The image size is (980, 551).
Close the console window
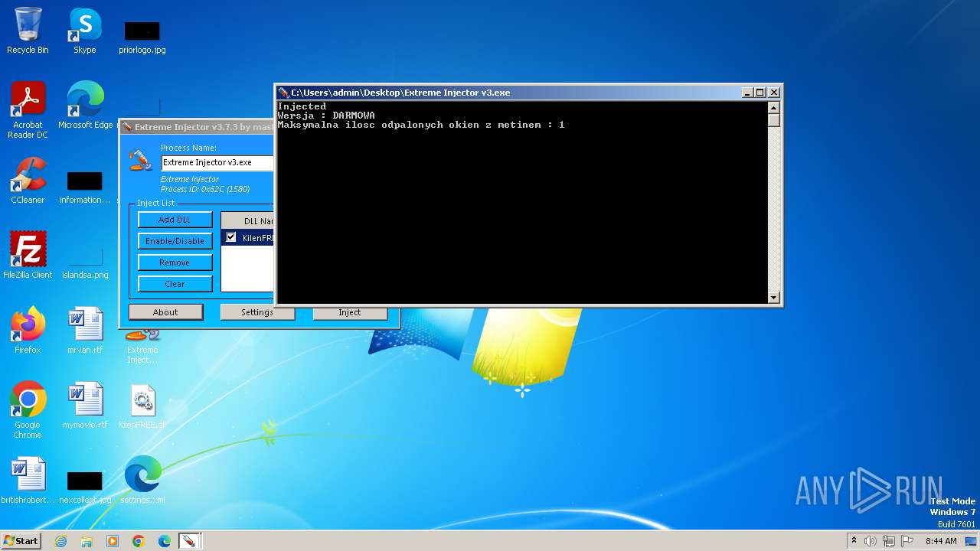pyautogui.click(x=774, y=93)
